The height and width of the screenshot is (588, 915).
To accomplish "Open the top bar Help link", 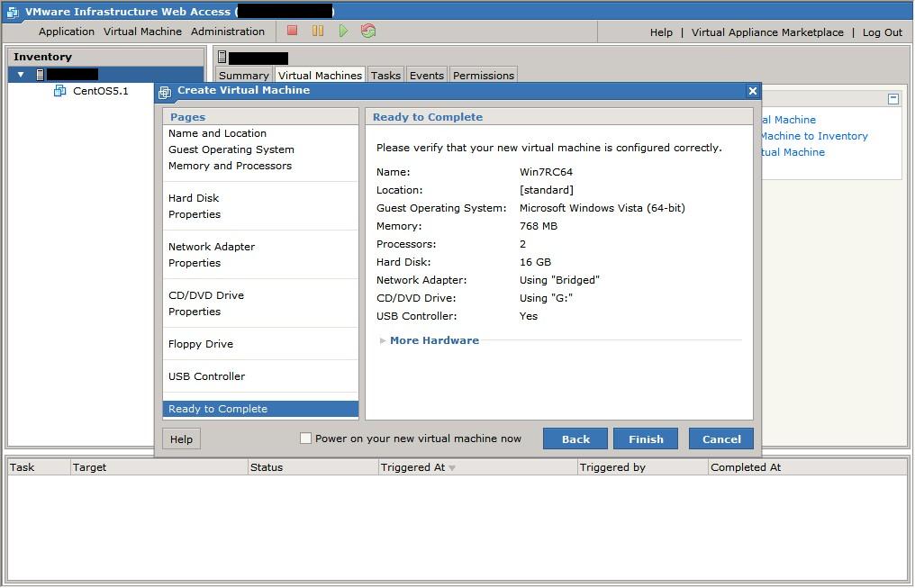I will [x=661, y=32].
